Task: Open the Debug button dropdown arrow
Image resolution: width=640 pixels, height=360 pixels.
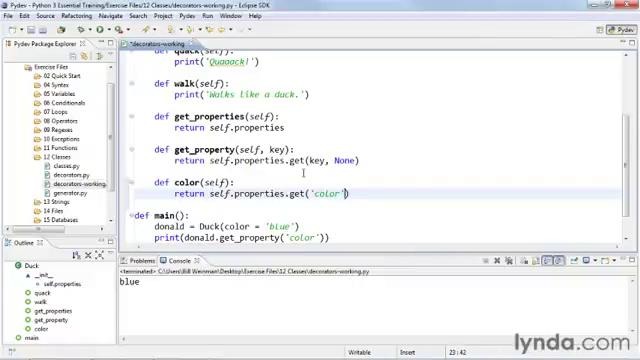Action: pos(90,30)
